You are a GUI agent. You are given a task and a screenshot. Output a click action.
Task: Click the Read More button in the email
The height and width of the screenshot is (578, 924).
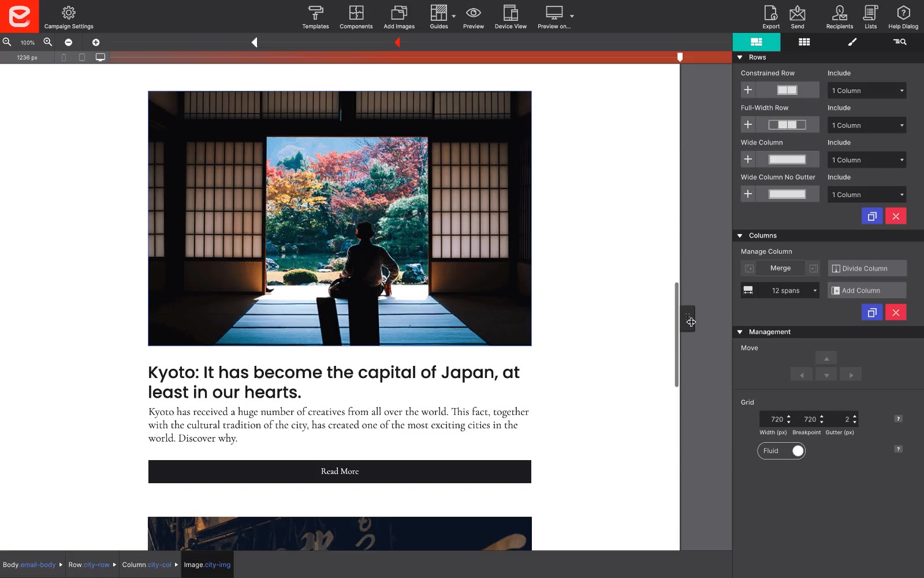coord(340,471)
